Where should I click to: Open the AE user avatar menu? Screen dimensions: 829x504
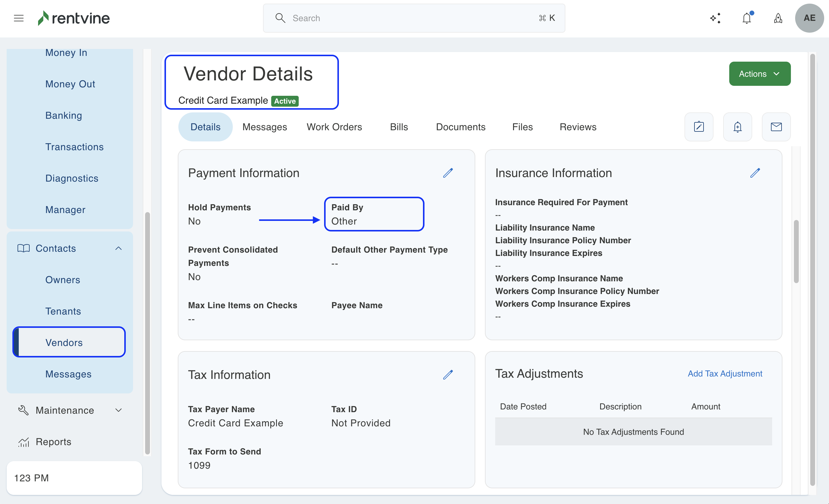point(809,18)
